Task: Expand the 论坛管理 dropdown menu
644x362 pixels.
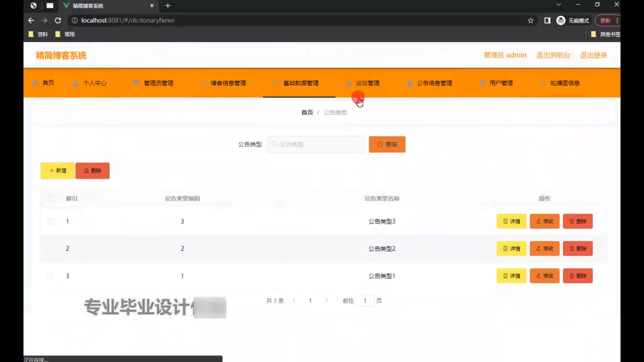Action: 367,83
